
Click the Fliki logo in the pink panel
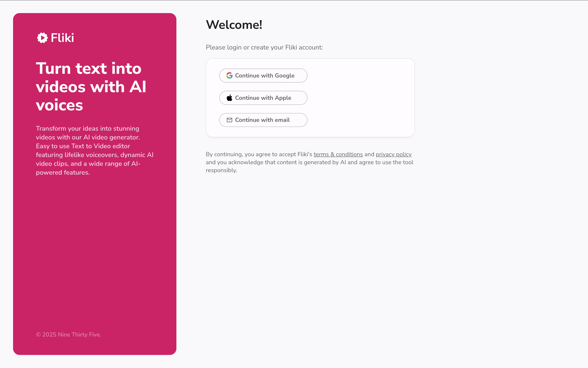[55, 38]
